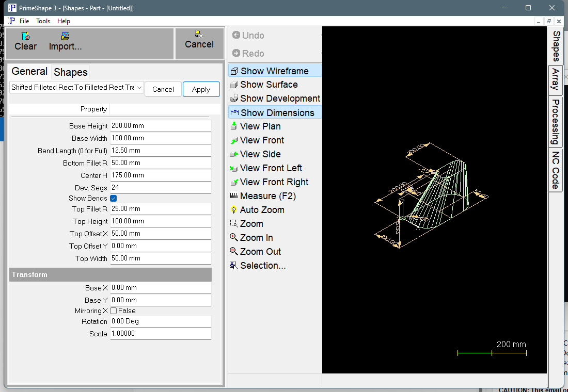The width and height of the screenshot is (568, 392).
Task: Click the Base Y field
Action: pos(161,300)
